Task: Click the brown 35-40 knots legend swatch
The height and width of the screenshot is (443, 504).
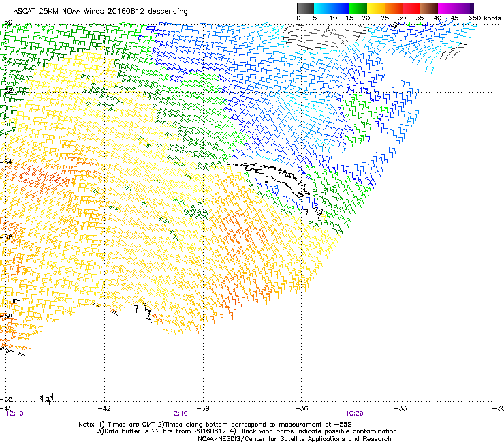Action: tap(429, 8)
